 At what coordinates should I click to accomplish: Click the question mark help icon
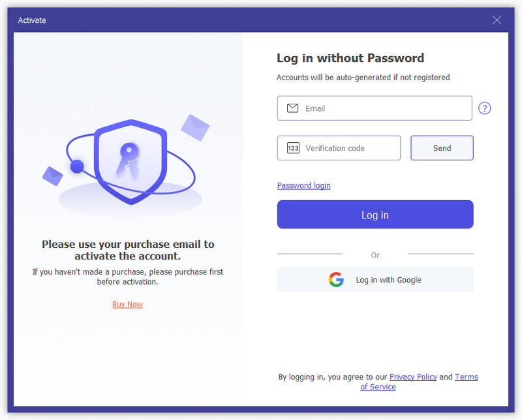pos(484,108)
